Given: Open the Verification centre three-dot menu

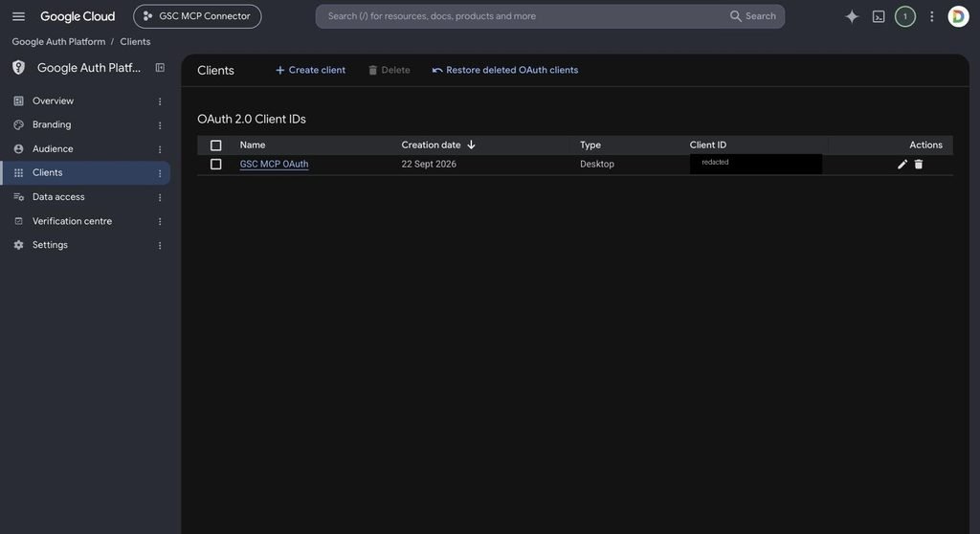Looking at the screenshot, I should coord(160,221).
